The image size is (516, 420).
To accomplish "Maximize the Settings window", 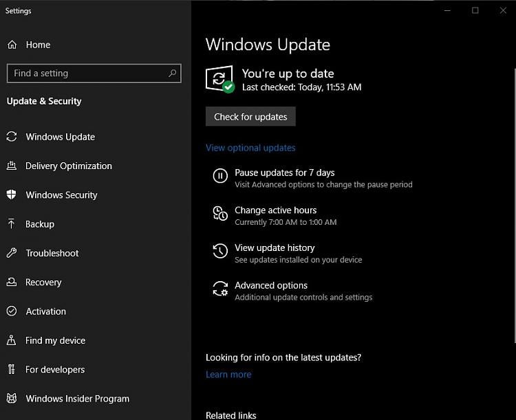I will click(475, 10).
